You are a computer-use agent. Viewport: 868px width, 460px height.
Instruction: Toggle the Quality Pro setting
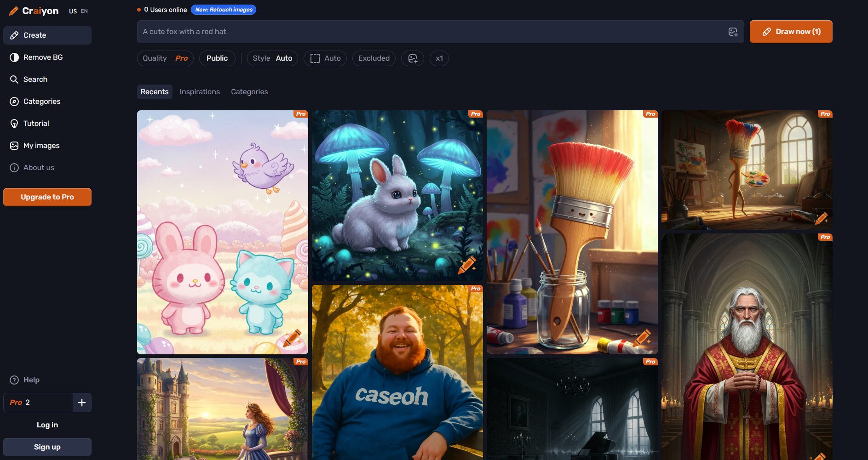click(x=165, y=58)
